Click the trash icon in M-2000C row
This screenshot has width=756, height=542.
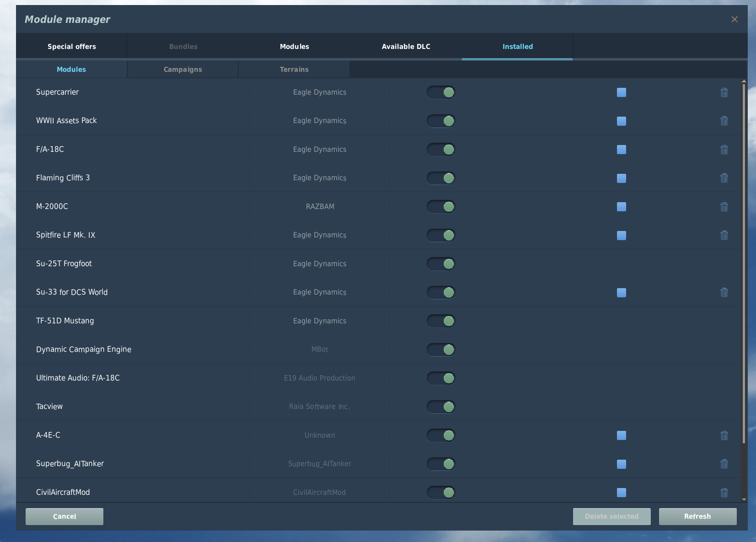(x=724, y=207)
